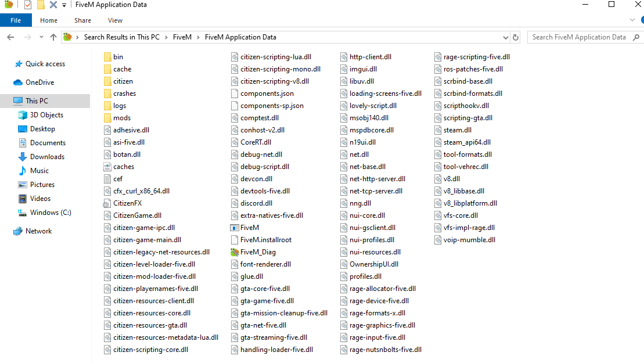644x363 pixels.
Task: Open Videos in navigation pane
Action: click(40, 199)
